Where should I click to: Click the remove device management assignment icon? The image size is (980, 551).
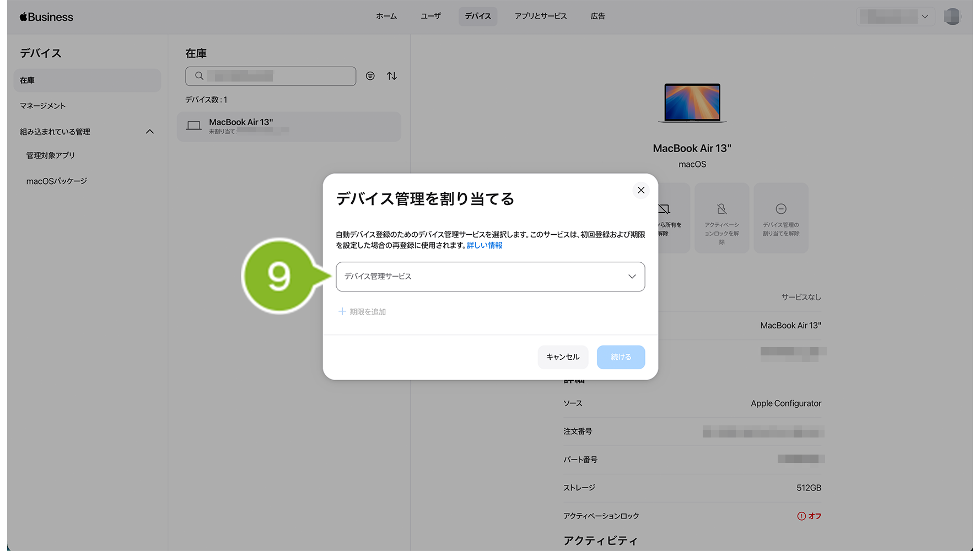pyautogui.click(x=780, y=209)
